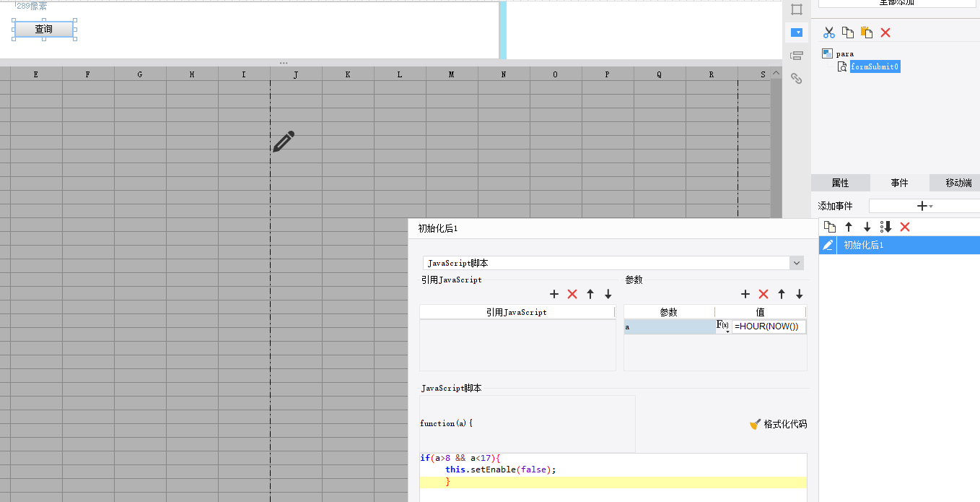Select column header P
This screenshot has height=502, width=980.
[x=608, y=74]
